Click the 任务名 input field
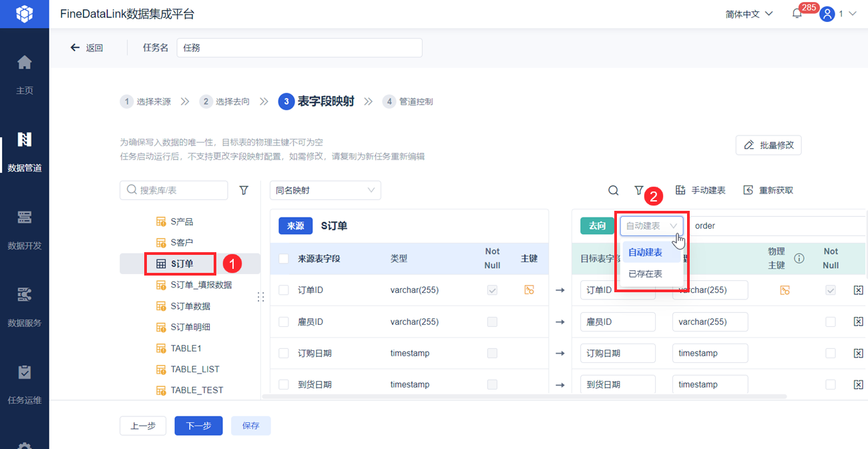The height and width of the screenshot is (449, 868). tap(299, 47)
